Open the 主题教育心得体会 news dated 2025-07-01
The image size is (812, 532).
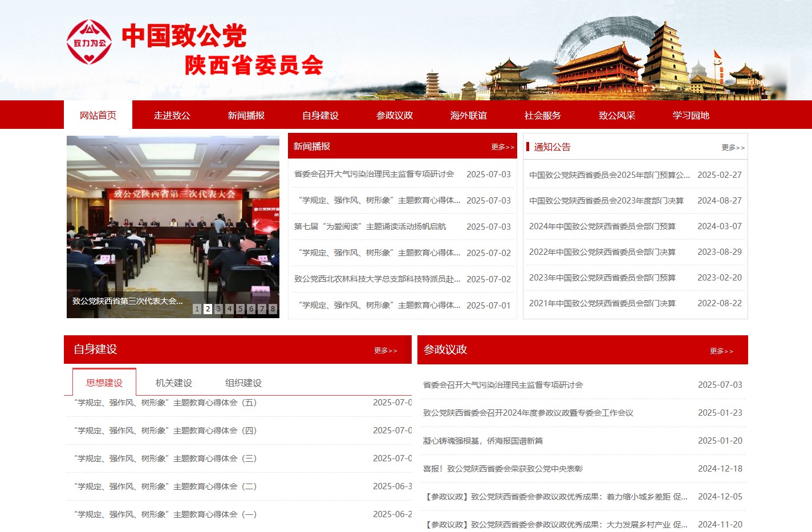point(379,305)
